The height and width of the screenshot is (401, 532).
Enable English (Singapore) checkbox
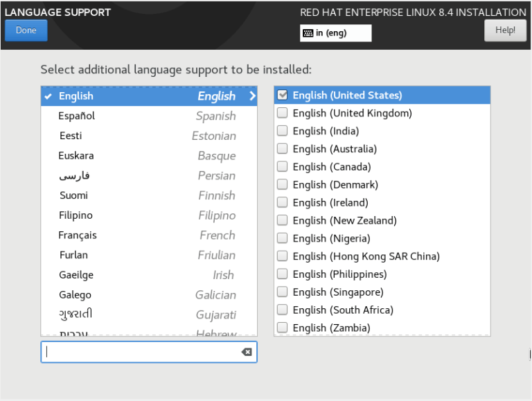click(283, 292)
